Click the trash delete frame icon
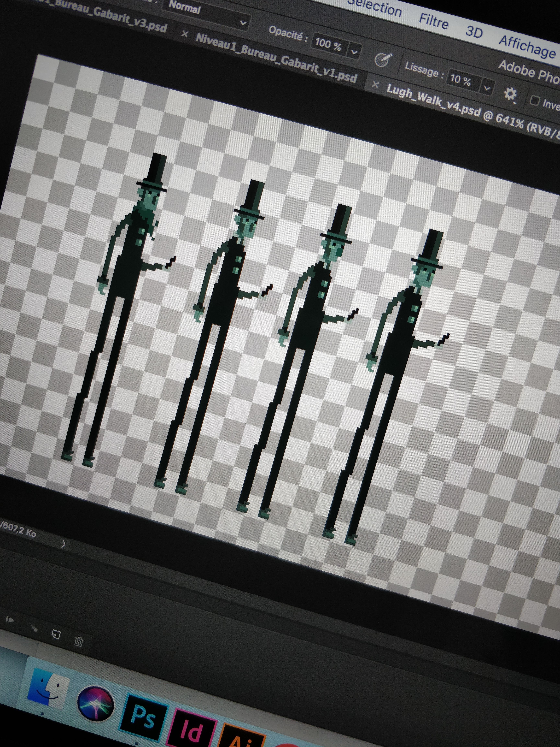This screenshot has width=560, height=747. click(x=79, y=641)
